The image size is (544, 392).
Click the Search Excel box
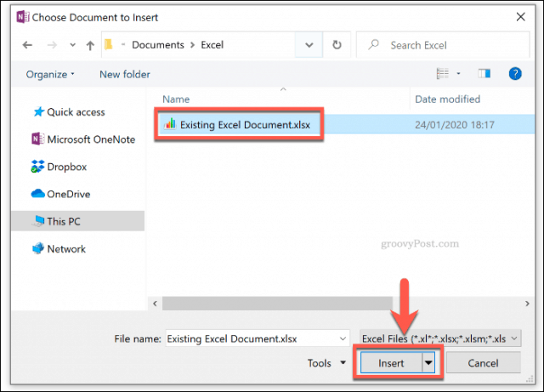pyautogui.click(x=443, y=45)
